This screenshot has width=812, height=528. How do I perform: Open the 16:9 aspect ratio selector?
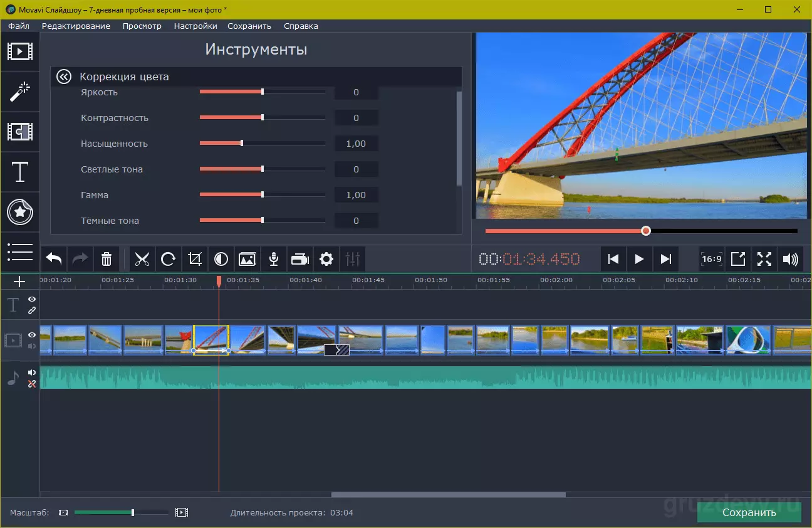tap(711, 259)
